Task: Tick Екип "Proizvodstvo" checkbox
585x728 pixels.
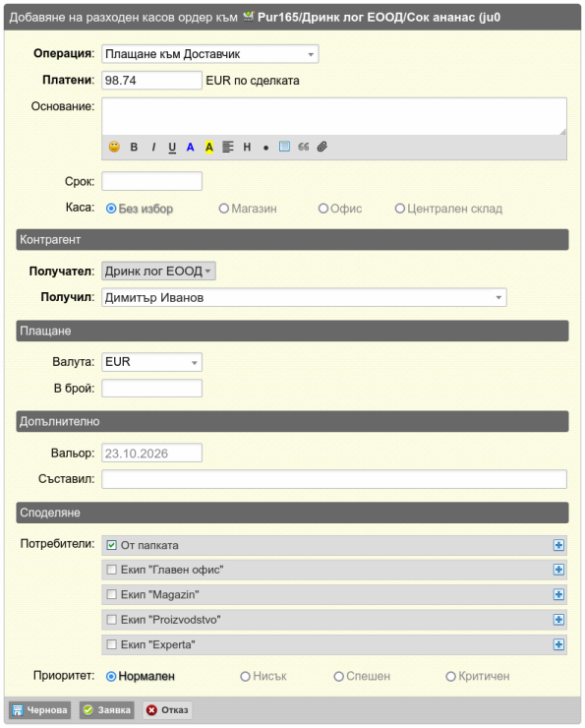Action: [111, 620]
